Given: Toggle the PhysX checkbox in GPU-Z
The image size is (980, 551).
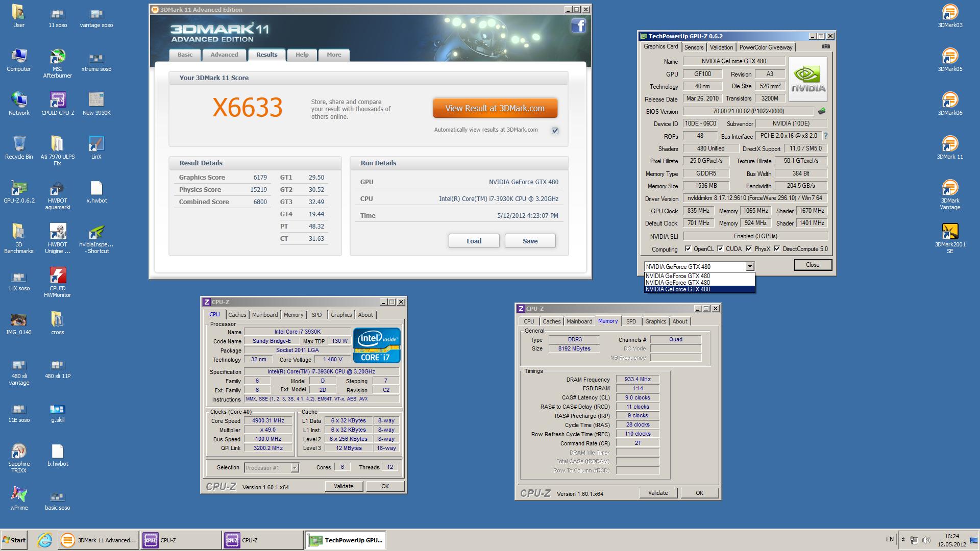Looking at the screenshot, I should pos(749,249).
